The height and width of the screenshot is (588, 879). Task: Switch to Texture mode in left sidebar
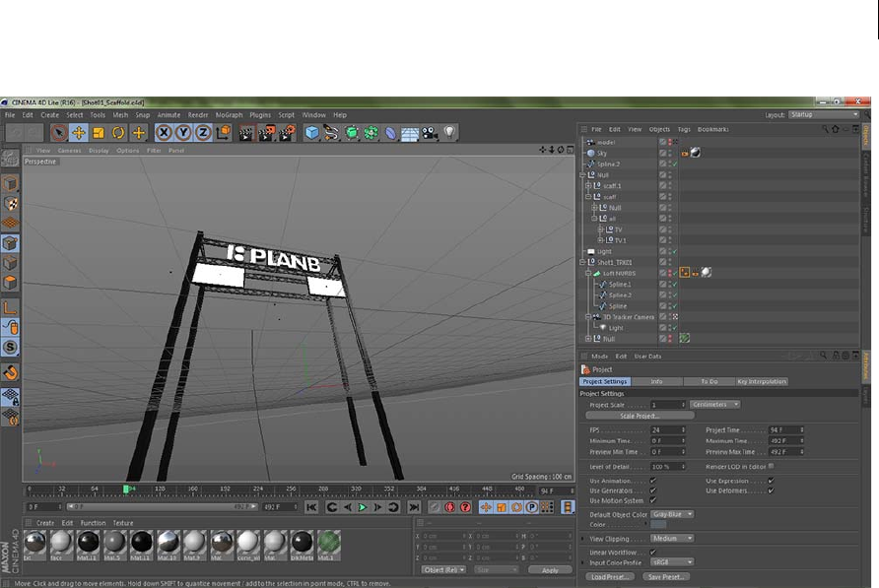[x=10, y=203]
